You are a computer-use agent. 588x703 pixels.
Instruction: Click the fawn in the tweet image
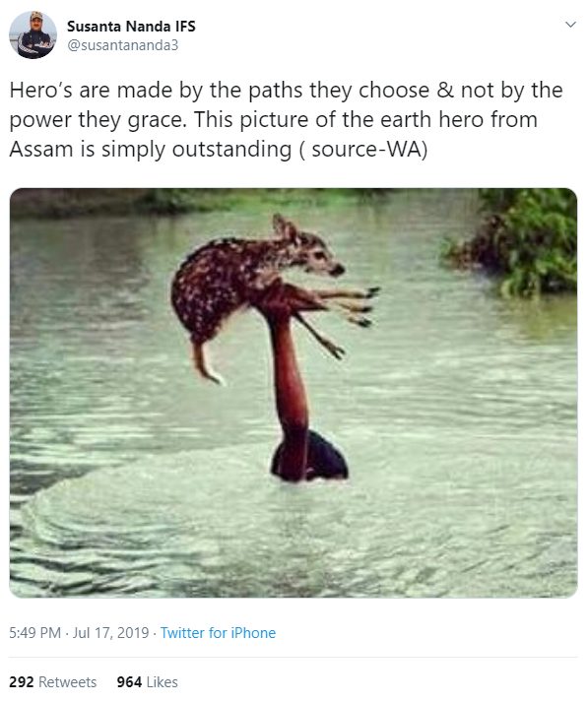click(x=274, y=291)
